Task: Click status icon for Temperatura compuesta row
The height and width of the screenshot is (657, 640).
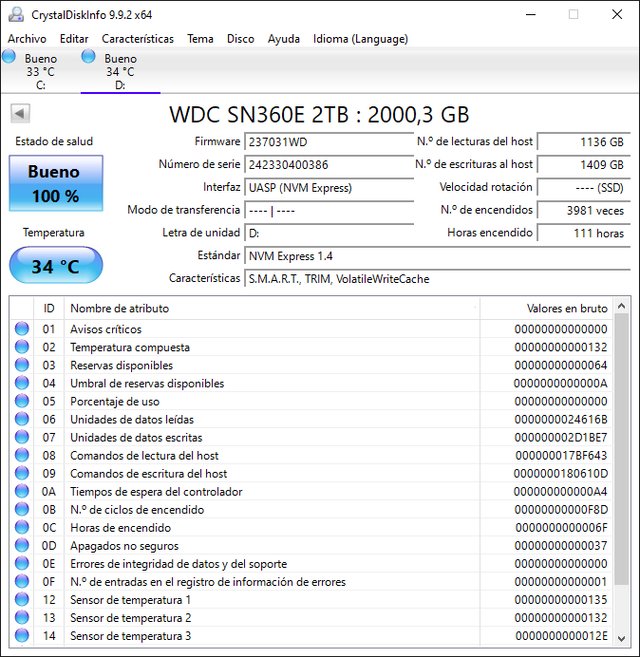Action: [22, 347]
